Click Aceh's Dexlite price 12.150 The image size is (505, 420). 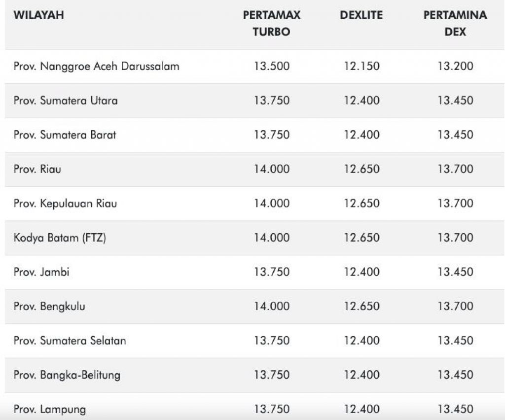(361, 66)
